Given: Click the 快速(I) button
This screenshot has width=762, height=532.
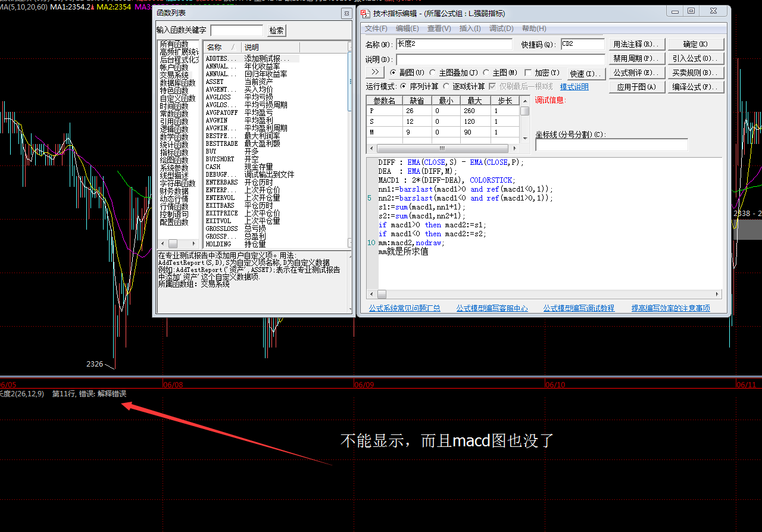Looking at the screenshot, I should click(585, 74).
